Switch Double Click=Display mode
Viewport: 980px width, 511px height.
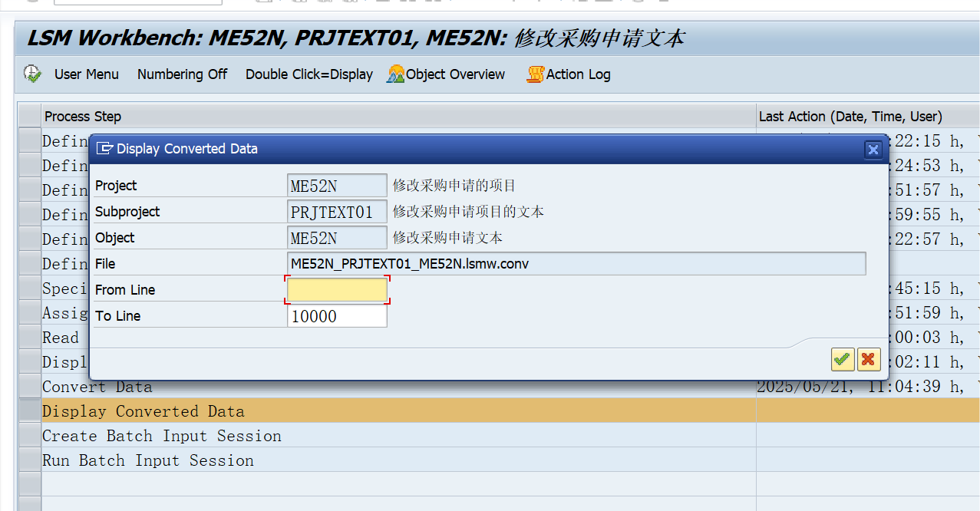[x=309, y=74]
